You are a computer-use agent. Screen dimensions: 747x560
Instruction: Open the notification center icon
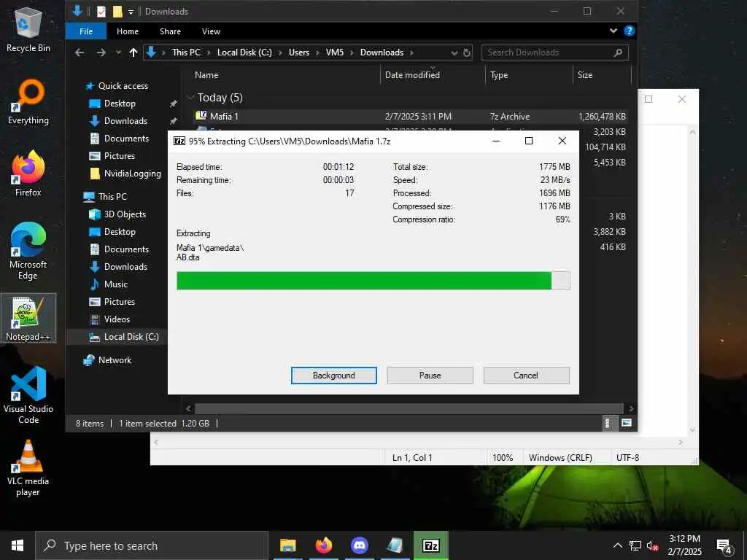(x=724, y=546)
